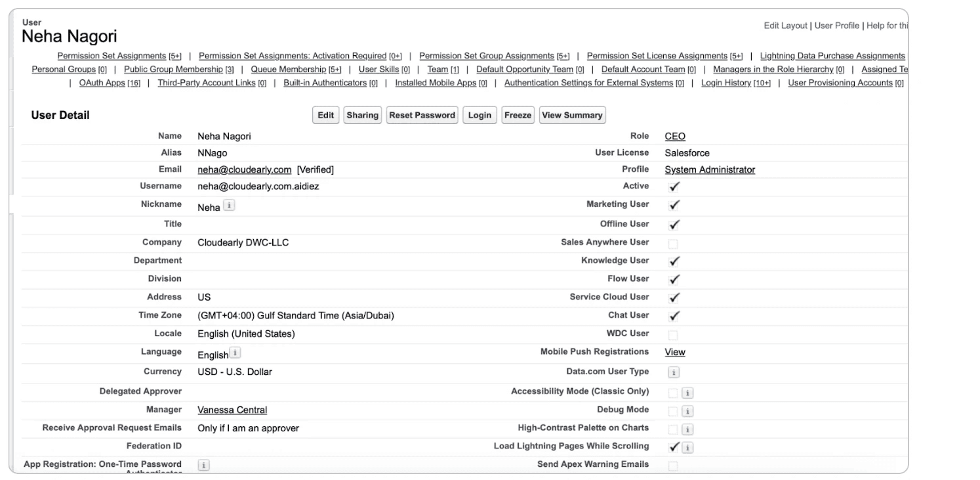Click the Sharing button
This screenshot has height=480, width=980.
[x=363, y=115]
